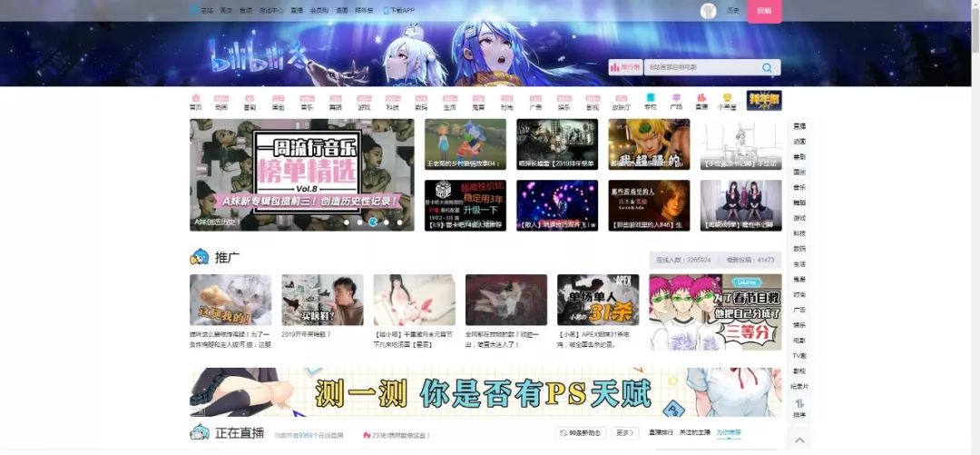Click the pink 投稿 upload button
980x455 pixels.
[x=764, y=11]
